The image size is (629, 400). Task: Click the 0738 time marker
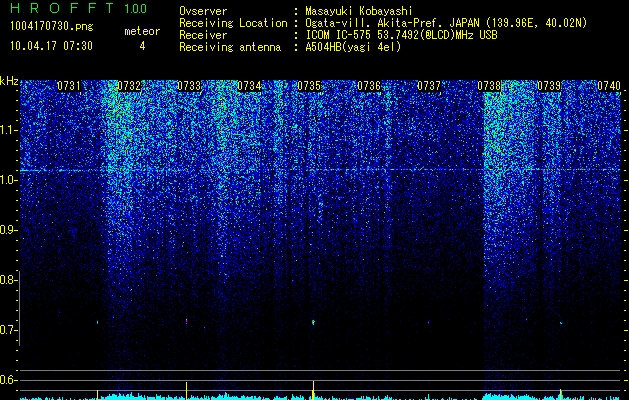(489, 86)
